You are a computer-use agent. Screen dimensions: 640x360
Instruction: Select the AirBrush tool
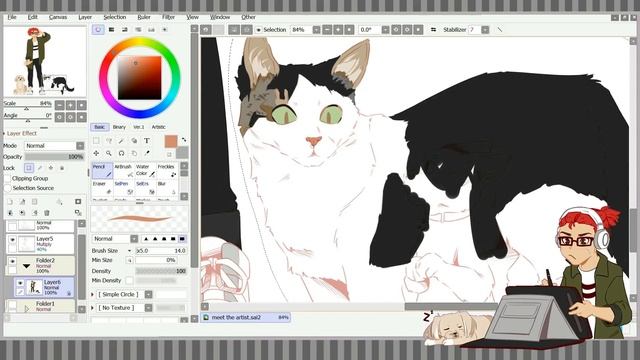click(124, 171)
